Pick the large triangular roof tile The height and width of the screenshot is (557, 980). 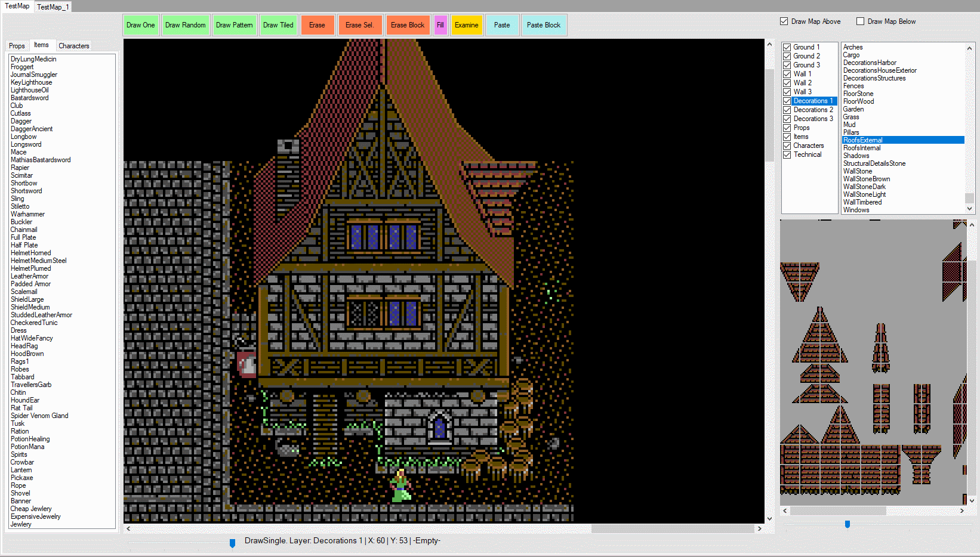[819, 336]
